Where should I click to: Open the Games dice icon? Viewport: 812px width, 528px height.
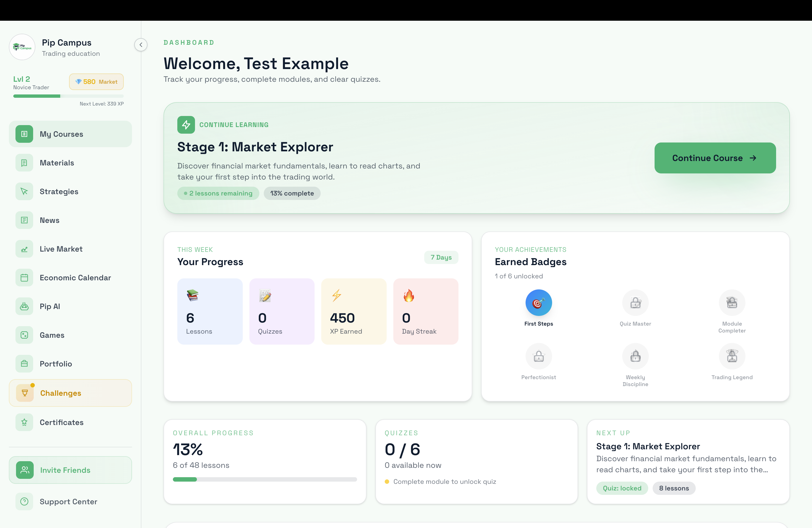24,335
